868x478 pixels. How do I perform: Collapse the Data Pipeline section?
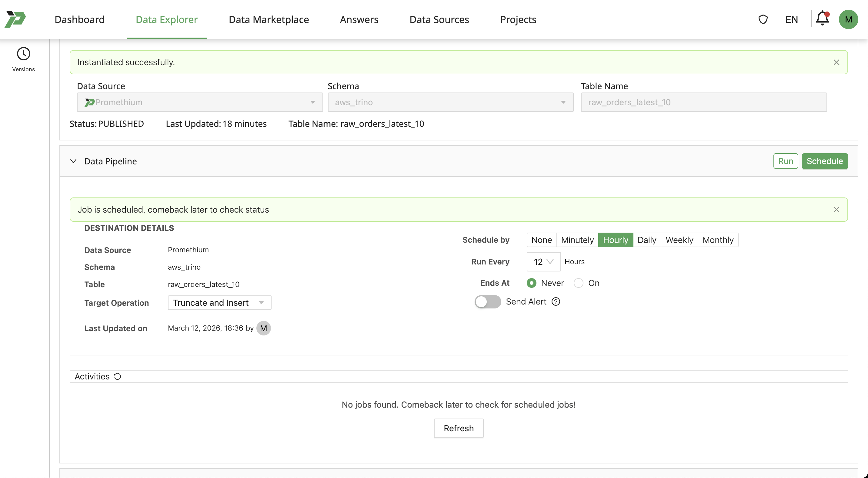73,161
